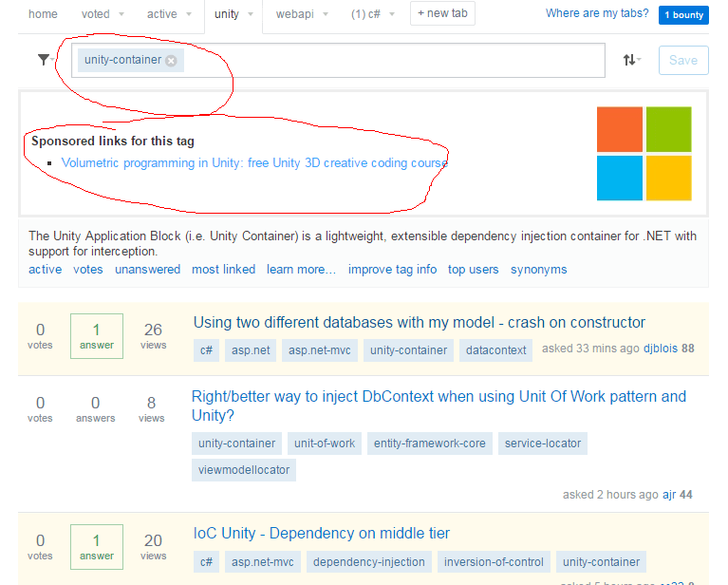Open the (1) c# tab
This screenshot has width=728, height=585.
click(365, 14)
